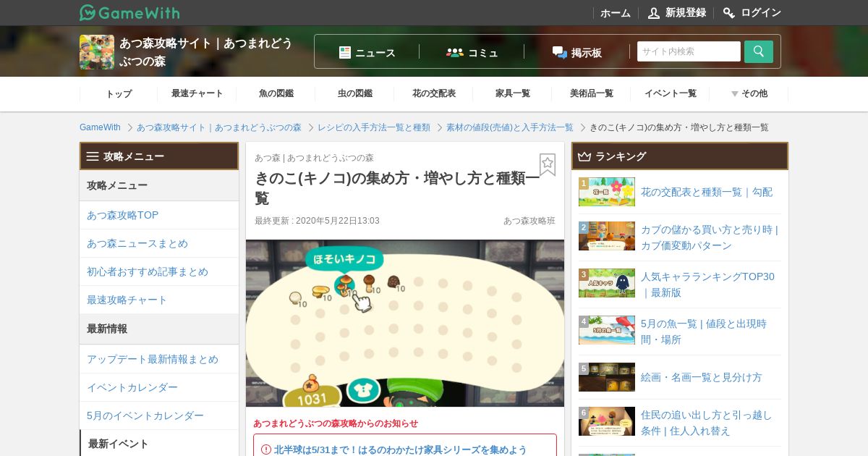Open アップデート最新情報まとめ sidebar link
This screenshot has height=456, width=868.
[159, 359]
